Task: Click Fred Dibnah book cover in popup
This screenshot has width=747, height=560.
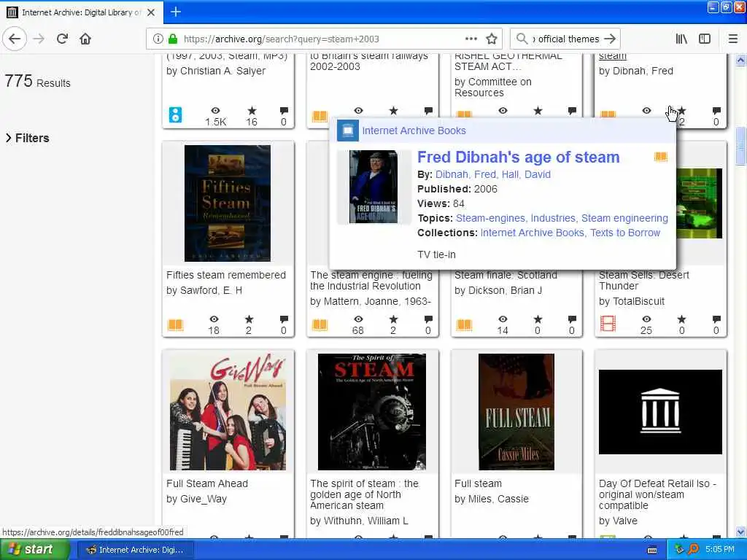Action: pyautogui.click(x=373, y=187)
